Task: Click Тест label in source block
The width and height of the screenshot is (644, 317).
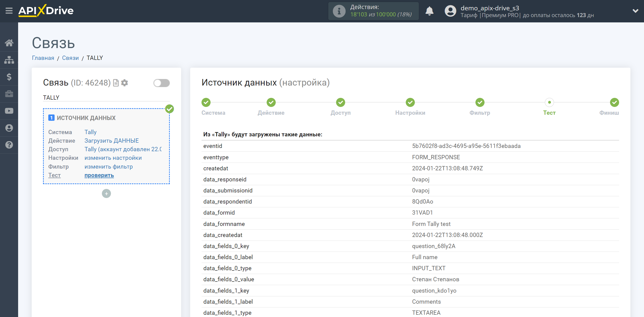Action: pos(55,175)
